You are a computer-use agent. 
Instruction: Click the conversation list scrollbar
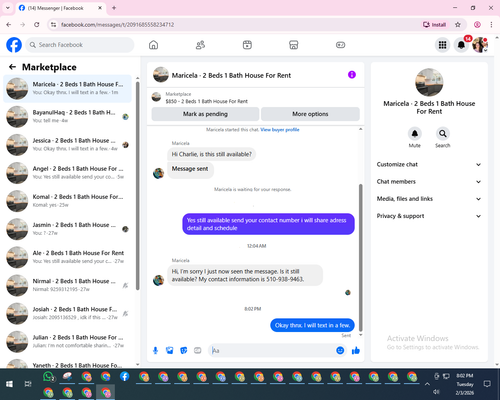(x=137, y=185)
